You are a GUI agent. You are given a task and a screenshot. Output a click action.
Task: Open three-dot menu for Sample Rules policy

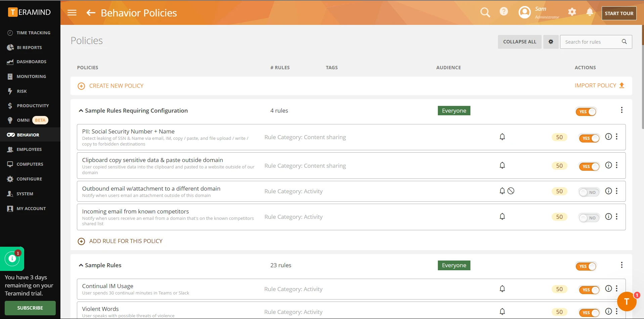622,265
